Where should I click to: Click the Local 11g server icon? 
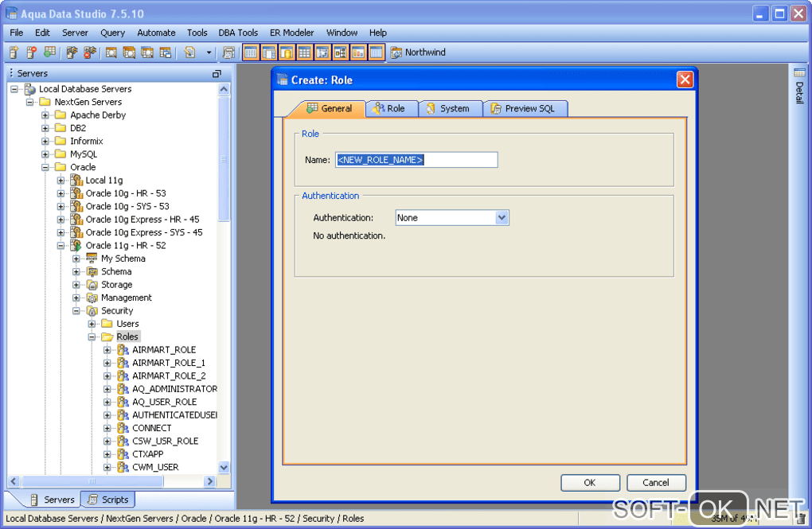tap(76, 180)
